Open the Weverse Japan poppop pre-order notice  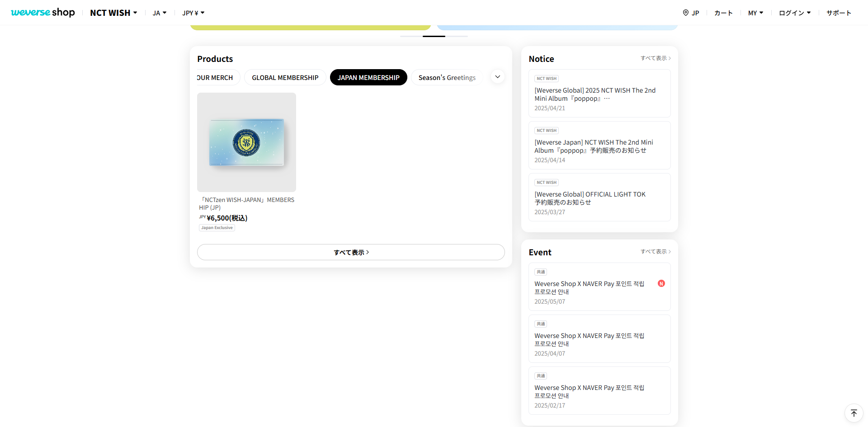[599, 145]
